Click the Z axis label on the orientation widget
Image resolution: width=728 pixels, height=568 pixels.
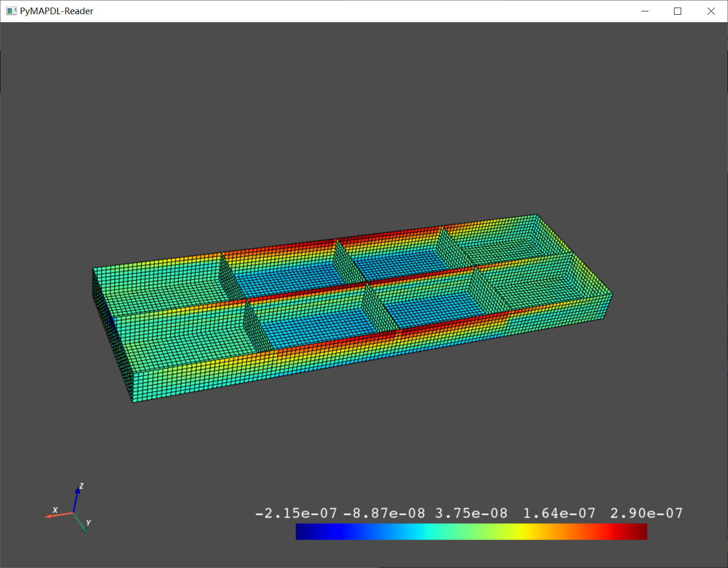pyautogui.click(x=81, y=486)
